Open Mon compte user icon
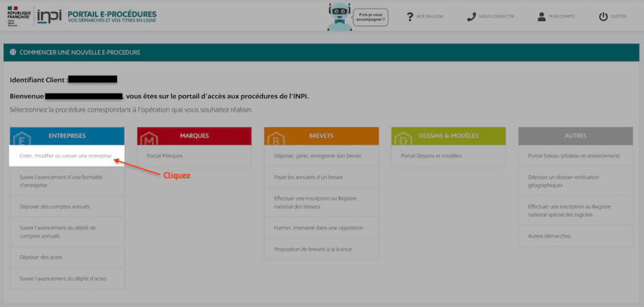The width and height of the screenshot is (644, 307). tap(541, 16)
